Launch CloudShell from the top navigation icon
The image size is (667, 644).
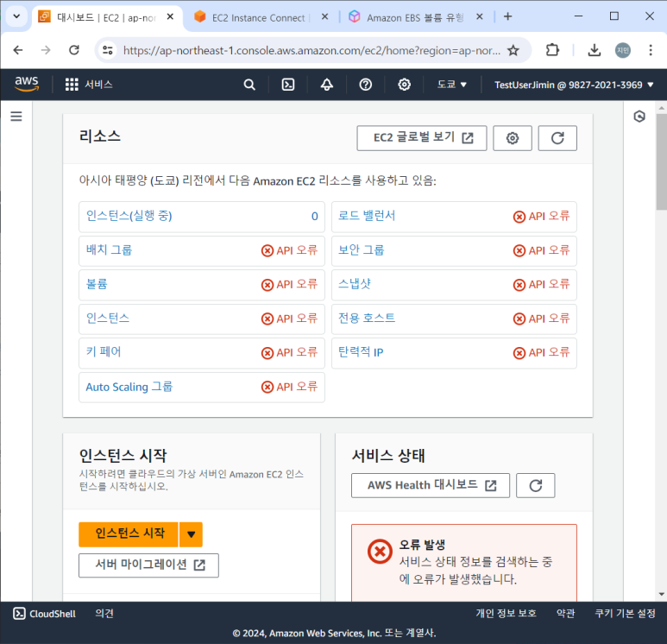tap(288, 85)
